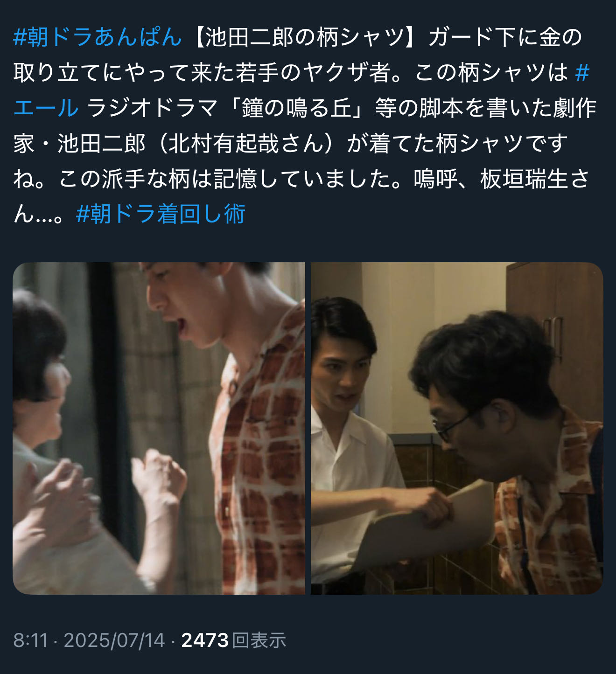
Task: Open right photo with man in glasses
Action: (457, 428)
